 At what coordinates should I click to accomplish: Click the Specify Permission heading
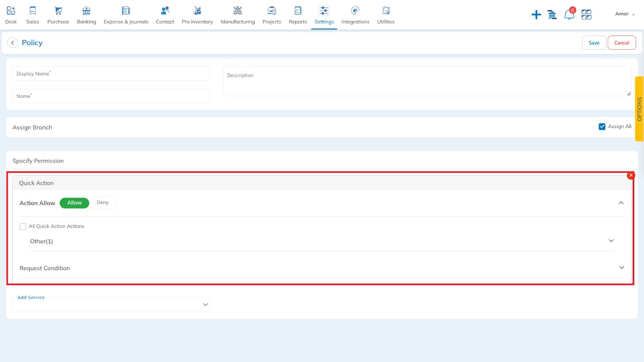click(38, 161)
